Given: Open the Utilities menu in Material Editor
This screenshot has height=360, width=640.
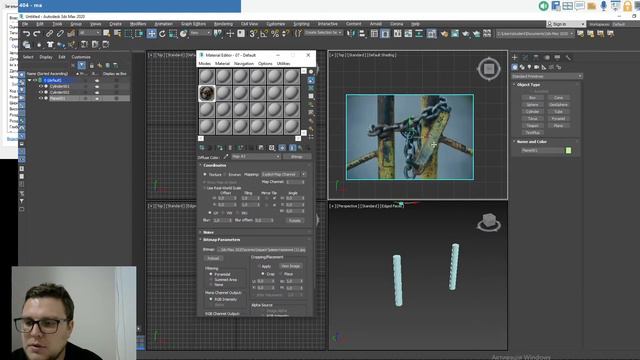Looking at the screenshot, I should 283,64.
